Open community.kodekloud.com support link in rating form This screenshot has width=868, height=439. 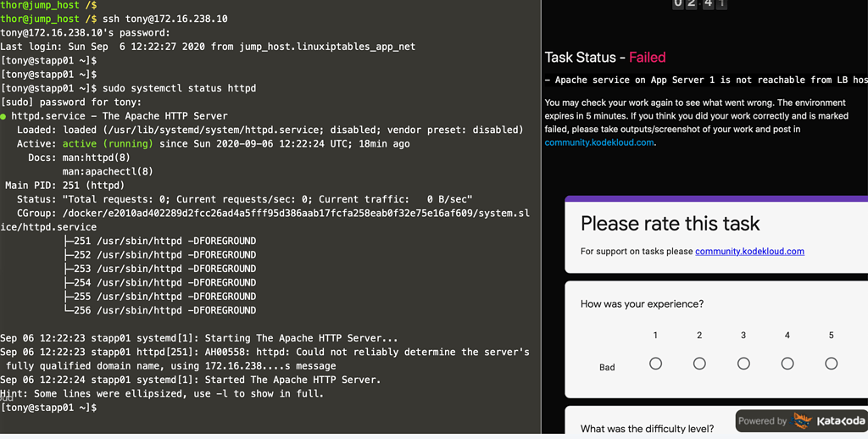point(749,252)
